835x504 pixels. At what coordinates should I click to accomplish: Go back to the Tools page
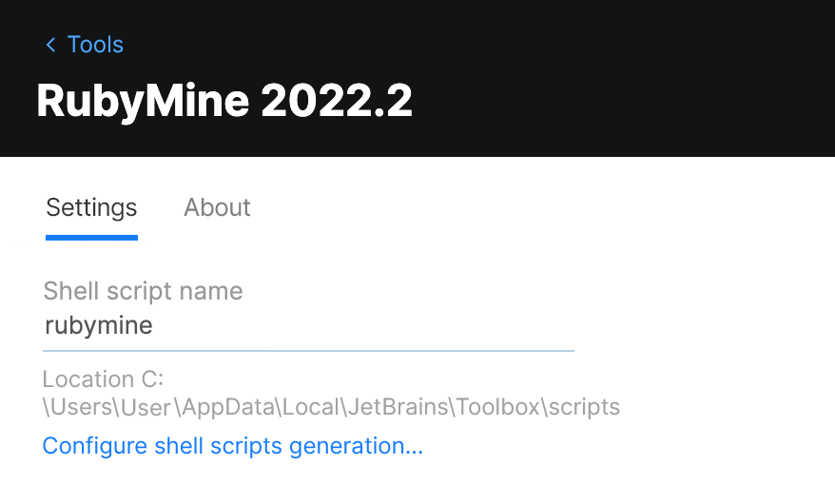pyautogui.click(x=95, y=45)
